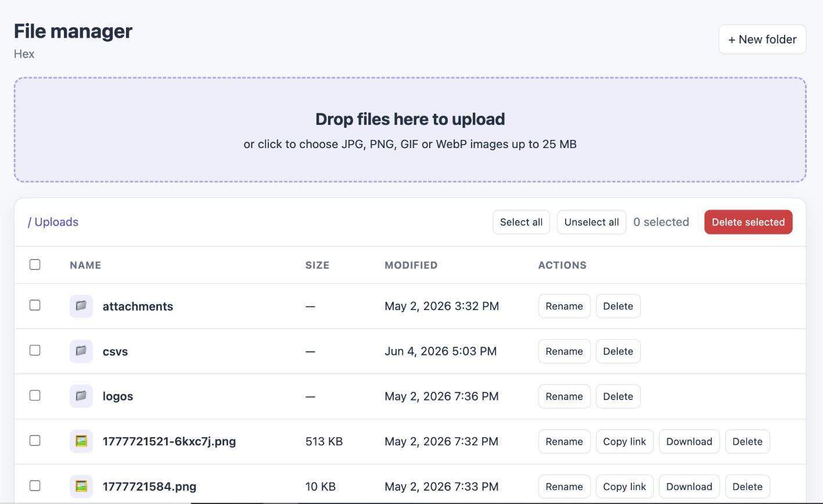Click the date May 2, 2026 3:32 PM

441,306
